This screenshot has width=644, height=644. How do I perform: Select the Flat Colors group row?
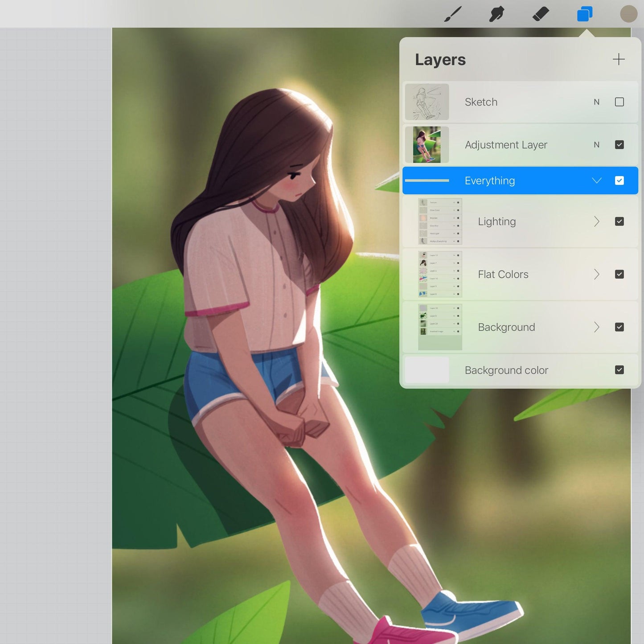tap(503, 275)
